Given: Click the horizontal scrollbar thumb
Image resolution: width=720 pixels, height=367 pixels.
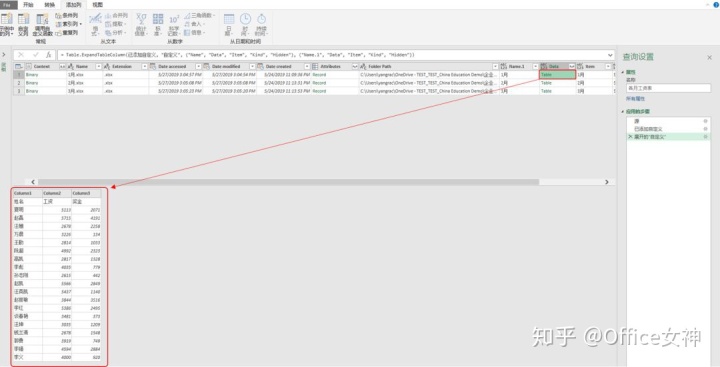Looking at the screenshot, I should [288, 182].
